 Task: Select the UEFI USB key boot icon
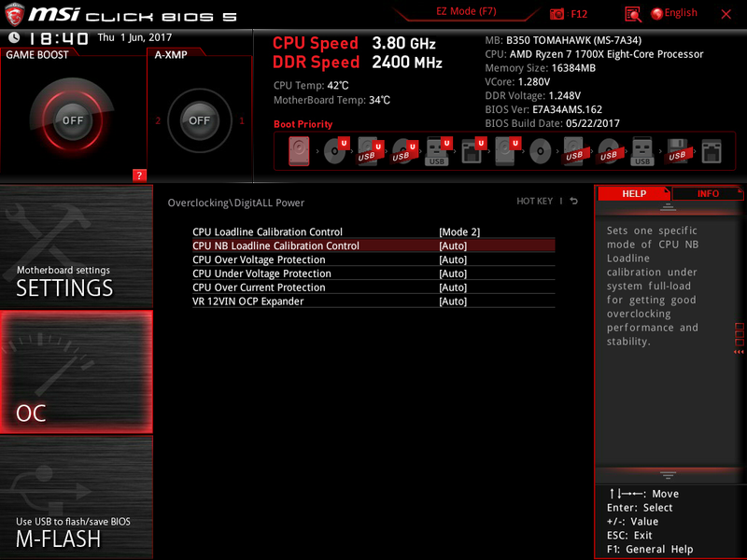tap(438, 151)
